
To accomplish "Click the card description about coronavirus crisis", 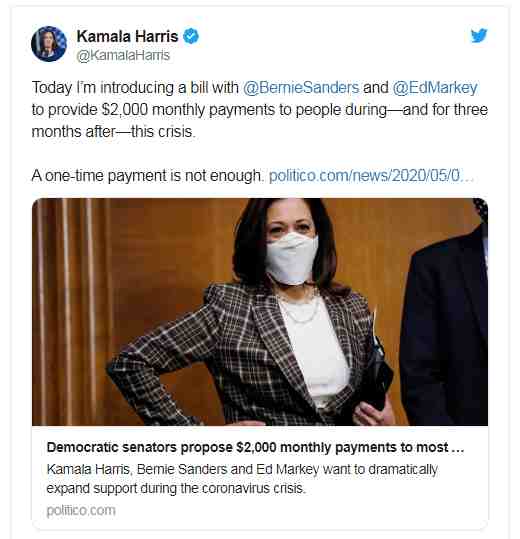I will (x=242, y=478).
